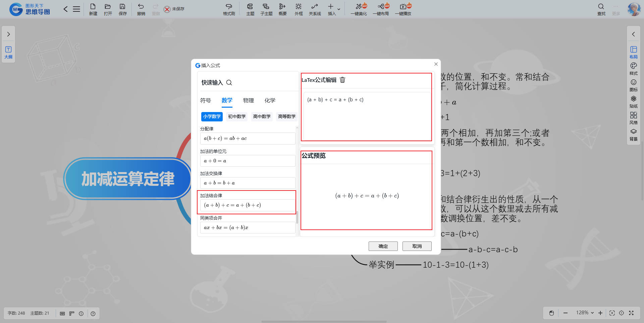Switch to the 物理 tab
The image size is (644, 323).
(x=248, y=100)
